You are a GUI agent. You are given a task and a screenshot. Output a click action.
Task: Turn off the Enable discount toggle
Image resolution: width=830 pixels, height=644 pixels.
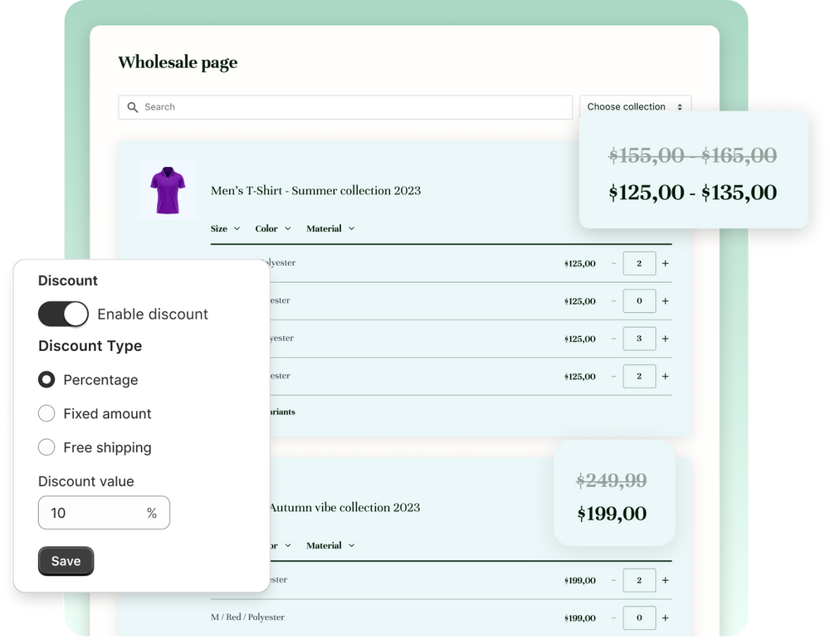63,314
